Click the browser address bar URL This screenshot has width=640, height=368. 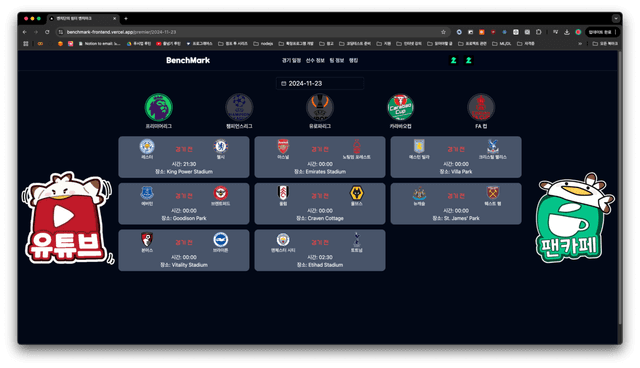click(x=121, y=32)
